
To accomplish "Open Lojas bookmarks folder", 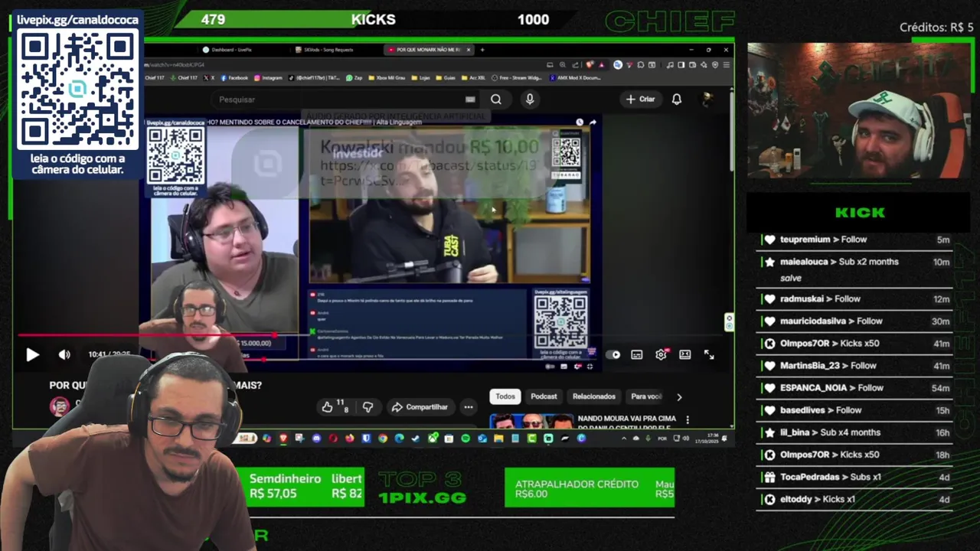I will 421,77.
